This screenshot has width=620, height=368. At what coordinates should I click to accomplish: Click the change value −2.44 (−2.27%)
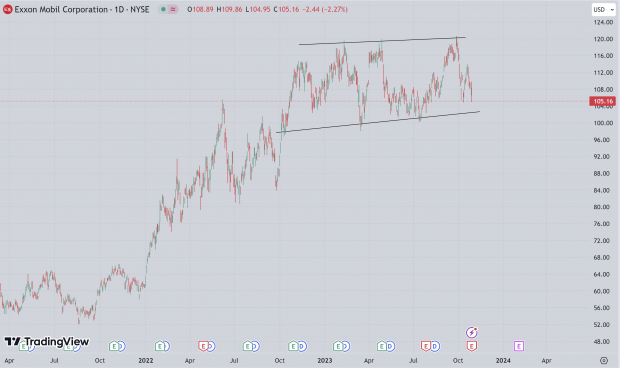[x=325, y=9]
